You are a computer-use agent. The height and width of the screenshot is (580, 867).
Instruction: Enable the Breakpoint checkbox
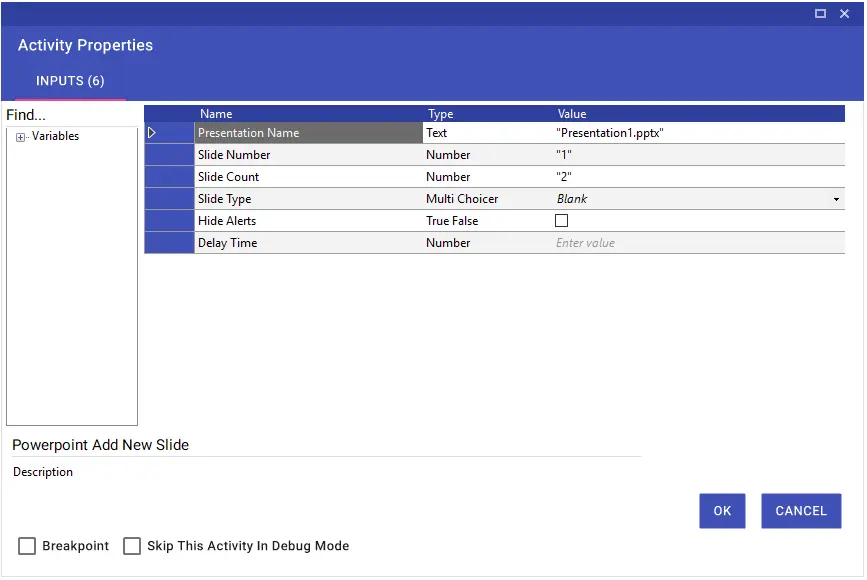(27, 546)
